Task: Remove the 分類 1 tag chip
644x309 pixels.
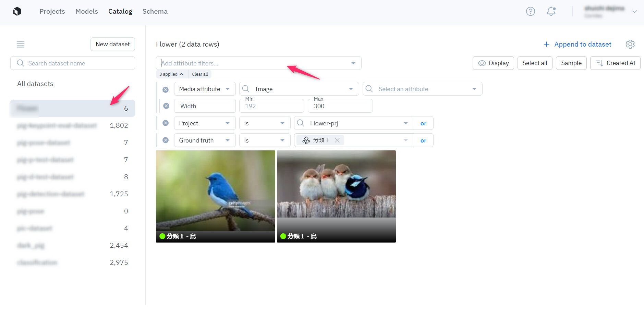Action: [337, 140]
